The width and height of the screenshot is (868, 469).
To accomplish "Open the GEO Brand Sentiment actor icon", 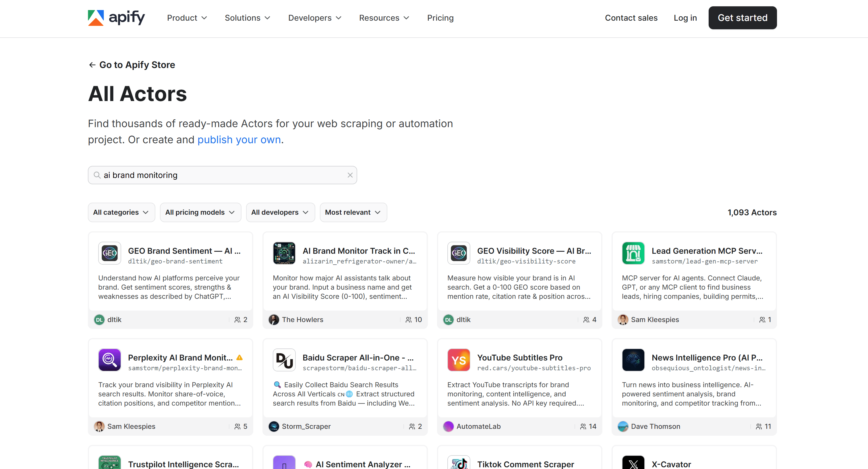I will click(109, 253).
